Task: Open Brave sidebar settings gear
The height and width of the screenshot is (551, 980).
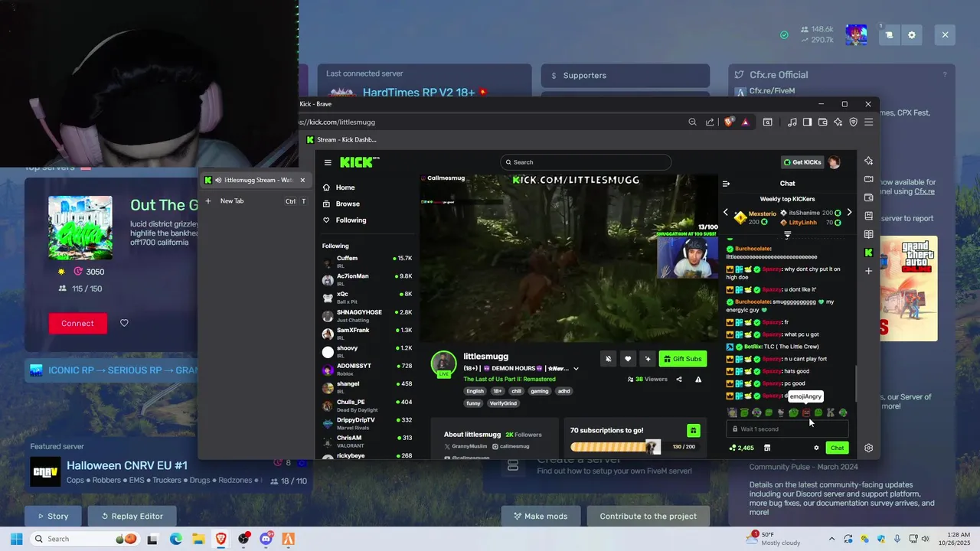Action: click(869, 448)
